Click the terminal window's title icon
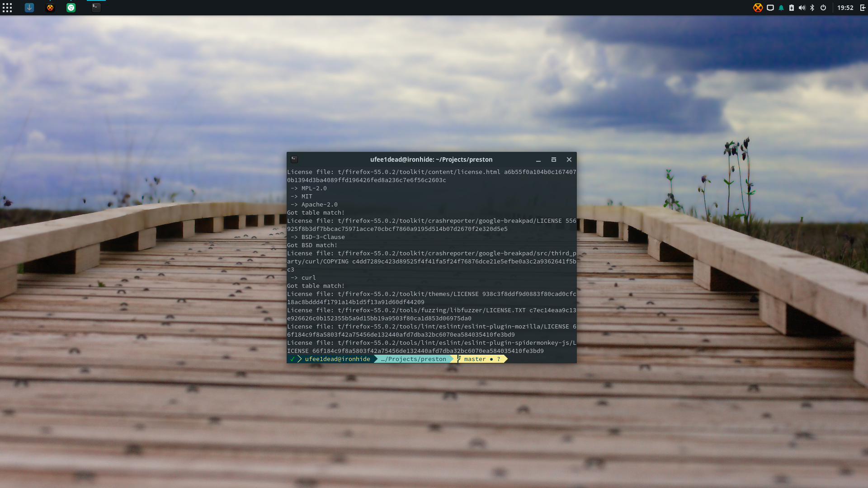 (x=294, y=160)
